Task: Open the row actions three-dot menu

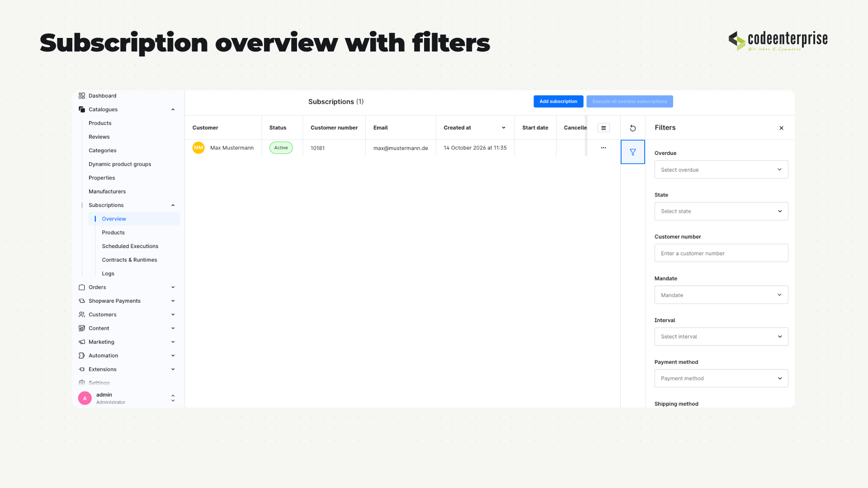Action: click(x=604, y=148)
